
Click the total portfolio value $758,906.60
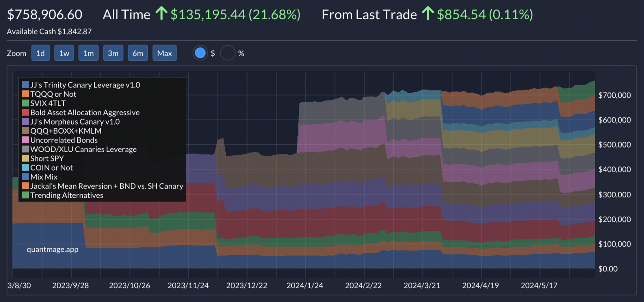[x=45, y=15]
